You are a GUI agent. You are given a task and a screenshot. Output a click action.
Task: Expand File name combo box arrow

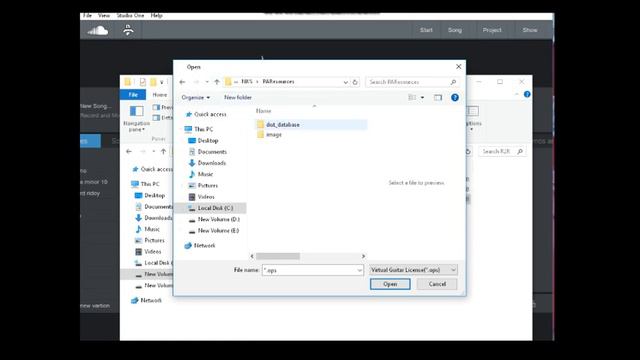[359, 270]
